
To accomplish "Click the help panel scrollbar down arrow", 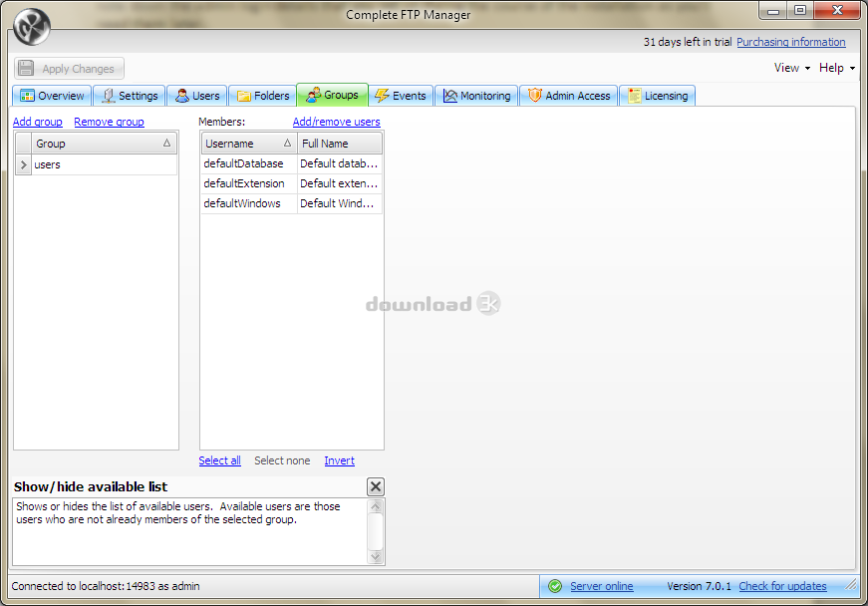I will 376,557.
